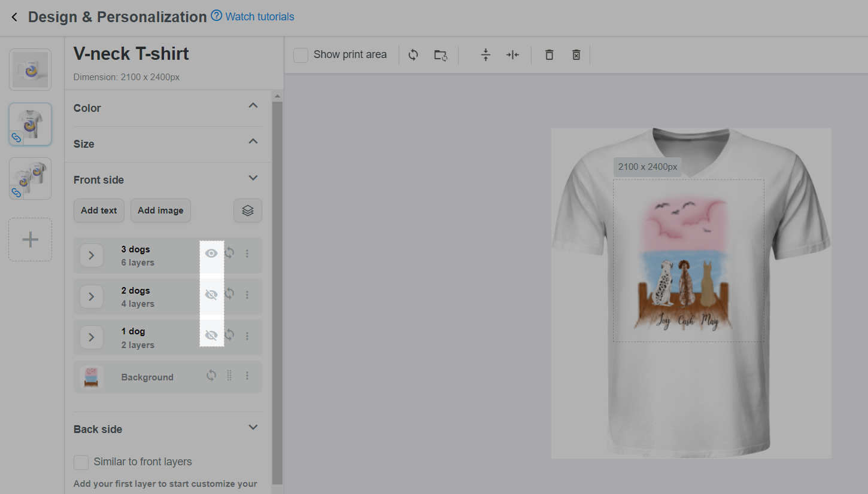Screen dimensions: 868x494
Task: Open the Watch tutorials link
Action: click(x=259, y=17)
